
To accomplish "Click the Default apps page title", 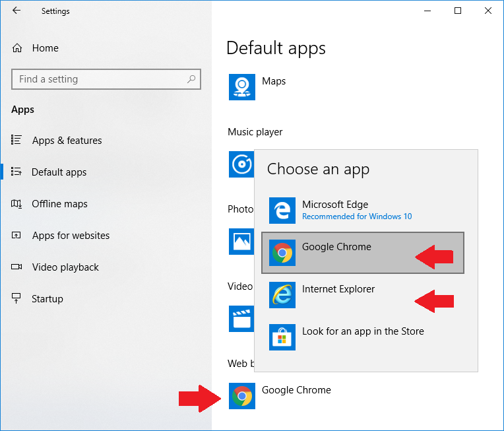I will [x=276, y=48].
